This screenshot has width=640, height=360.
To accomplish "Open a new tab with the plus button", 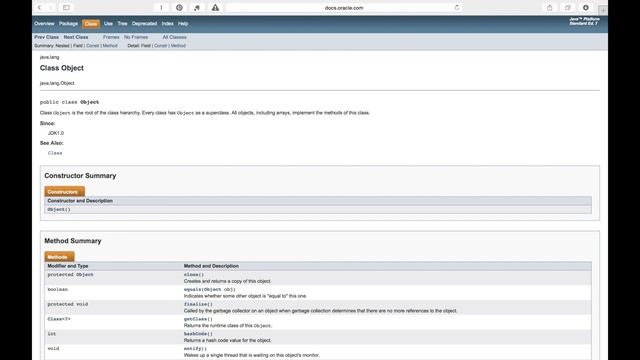I will point(603,9).
